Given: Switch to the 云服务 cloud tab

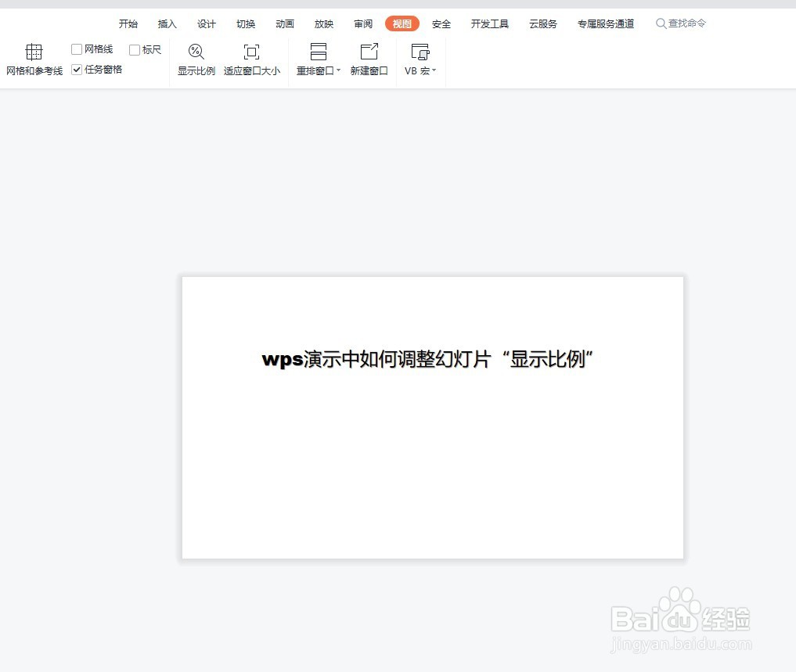Looking at the screenshot, I should click(x=543, y=23).
